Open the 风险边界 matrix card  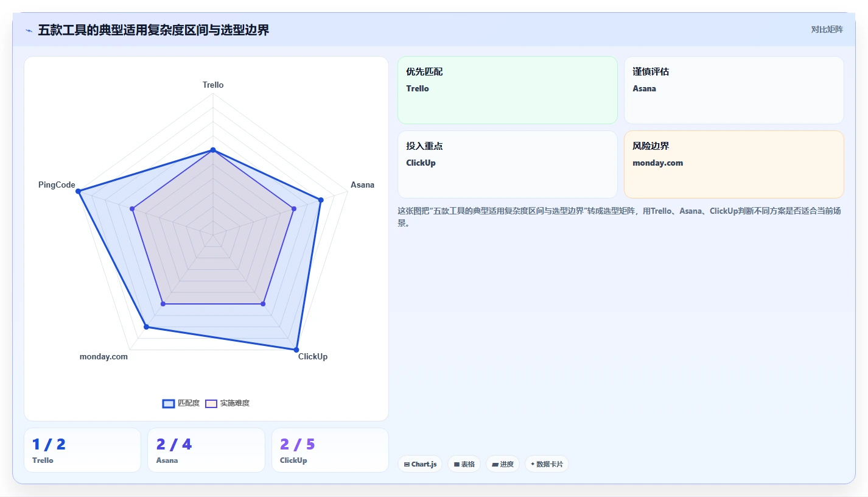(734, 164)
